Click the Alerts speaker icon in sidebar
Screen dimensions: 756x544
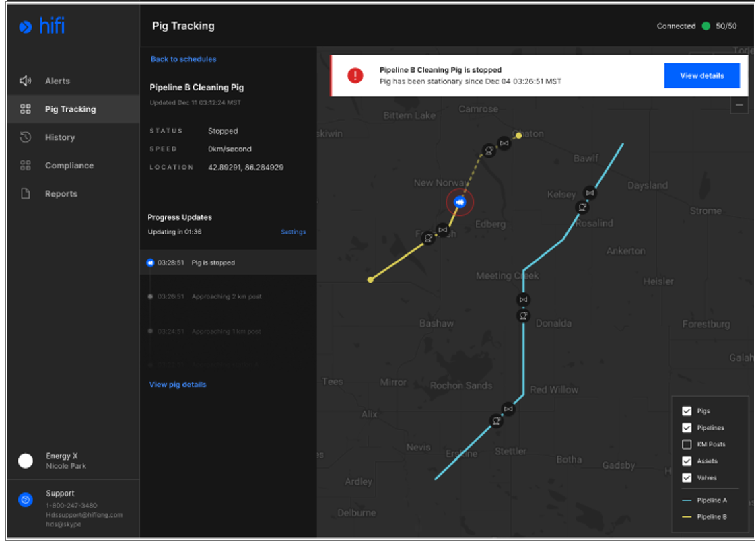point(26,81)
